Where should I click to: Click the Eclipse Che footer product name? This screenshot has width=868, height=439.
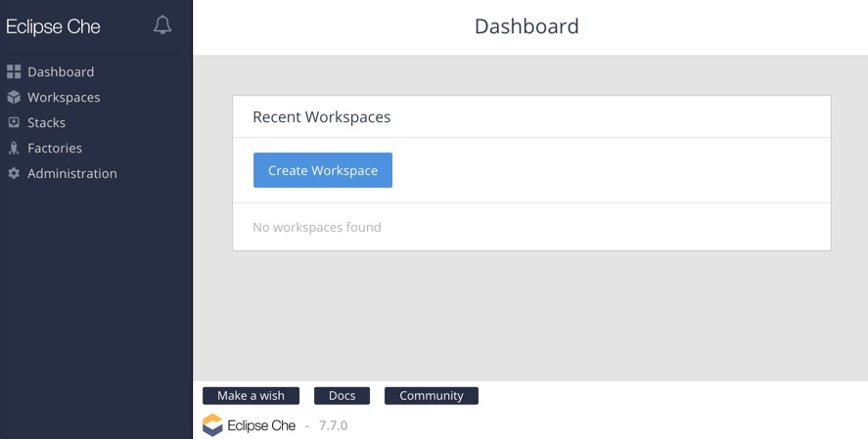pos(261,426)
